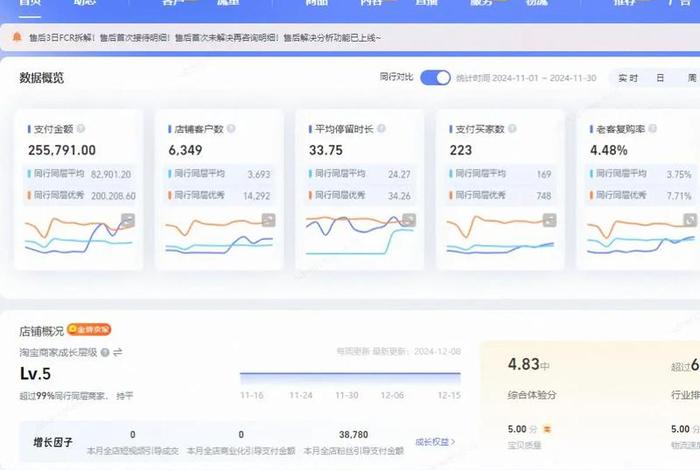This screenshot has width=700, height=470.
Task: Click the orange icon beside 5.00 宝贝质量
Action: point(547,429)
